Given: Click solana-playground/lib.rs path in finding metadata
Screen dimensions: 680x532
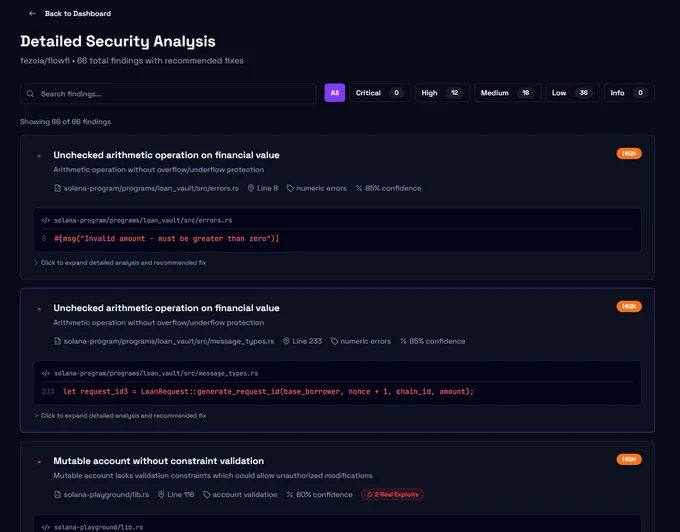Looking at the screenshot, I should pyautogui.click(x=106, y=494).
